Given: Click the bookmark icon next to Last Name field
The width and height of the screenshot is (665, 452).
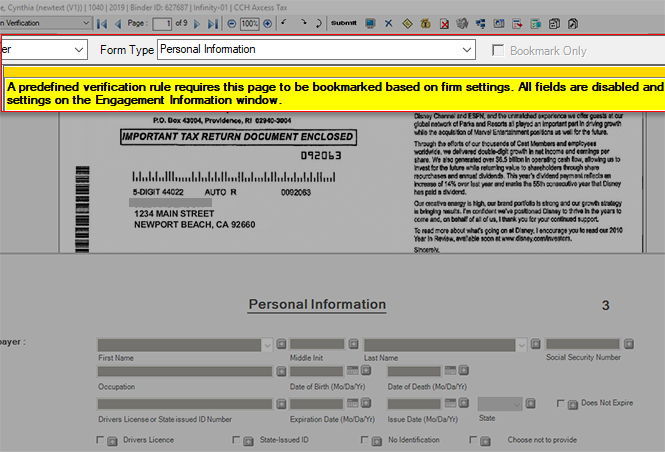Looking at the screenshot, I should point(536,344).
